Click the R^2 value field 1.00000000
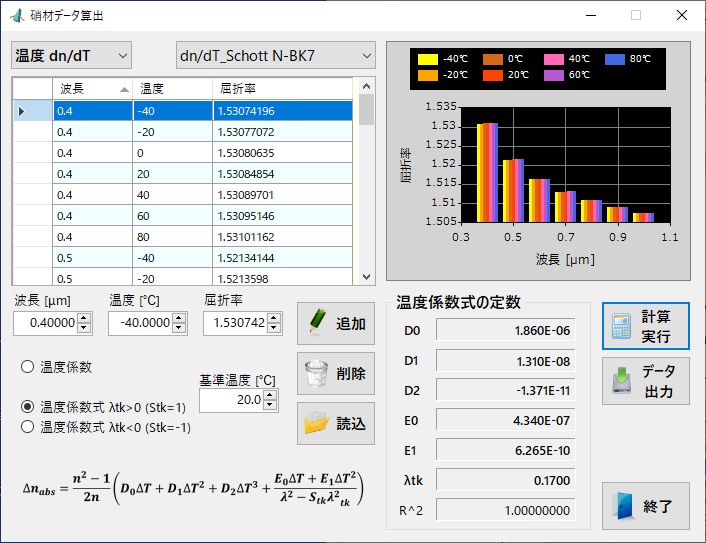 [x=506, y=510]
